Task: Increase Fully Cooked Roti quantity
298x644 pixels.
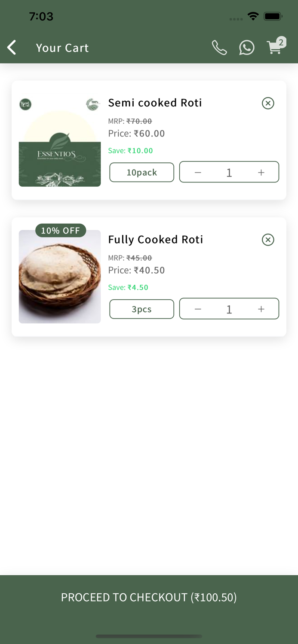Action: [x=261, y=309]
